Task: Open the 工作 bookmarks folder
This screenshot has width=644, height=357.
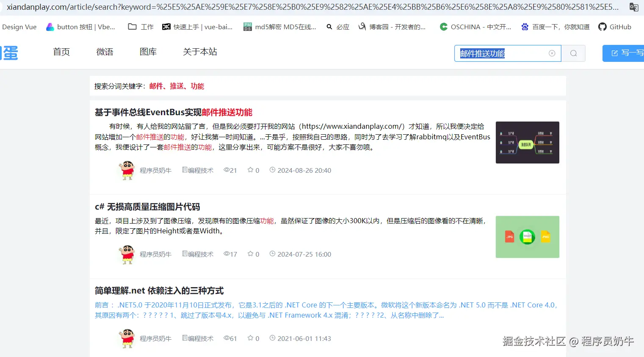Action: tap(141, 27)
